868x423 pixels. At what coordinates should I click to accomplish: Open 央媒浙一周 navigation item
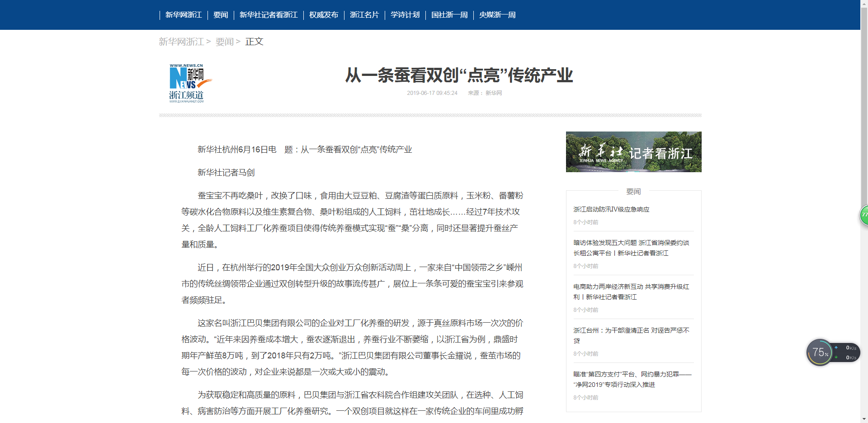(x=497, y=15)
